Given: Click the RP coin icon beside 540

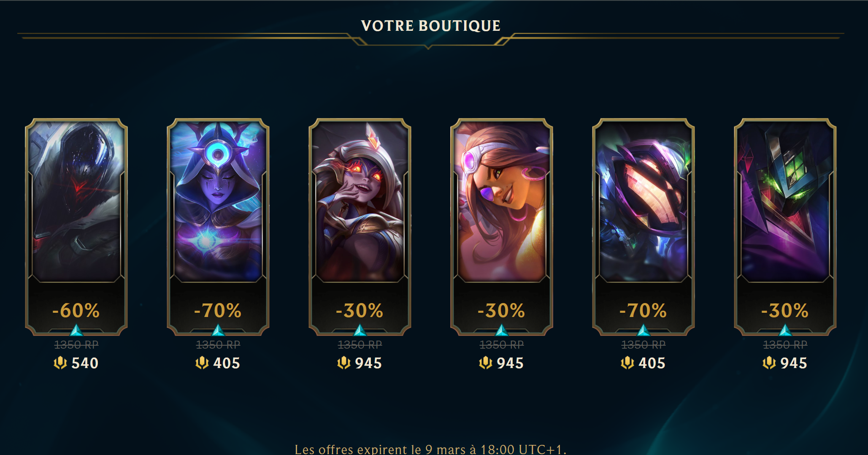Looking at the screenshot, I should [x=60, y=363].
